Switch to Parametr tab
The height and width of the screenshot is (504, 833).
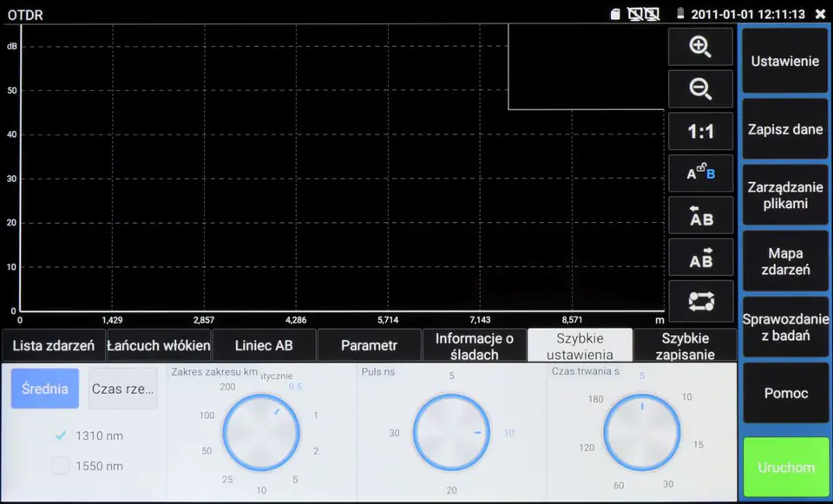tap(370, 345)
